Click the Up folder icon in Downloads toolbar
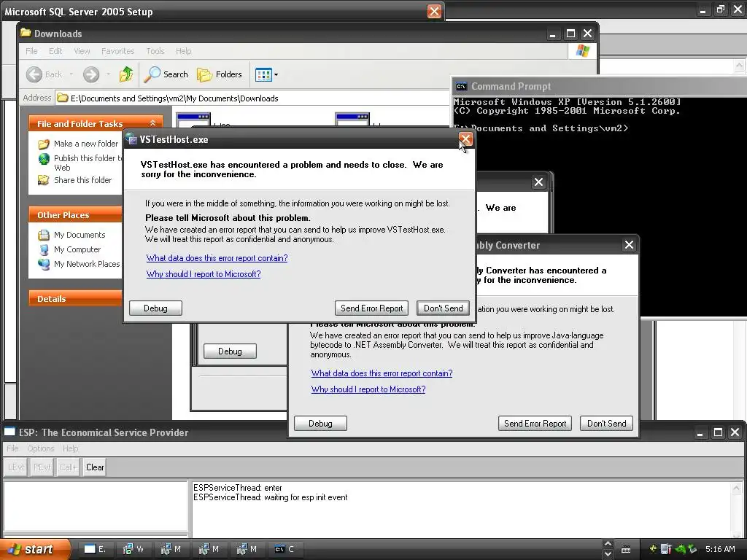Screen dimensions: 747x560 125,74
